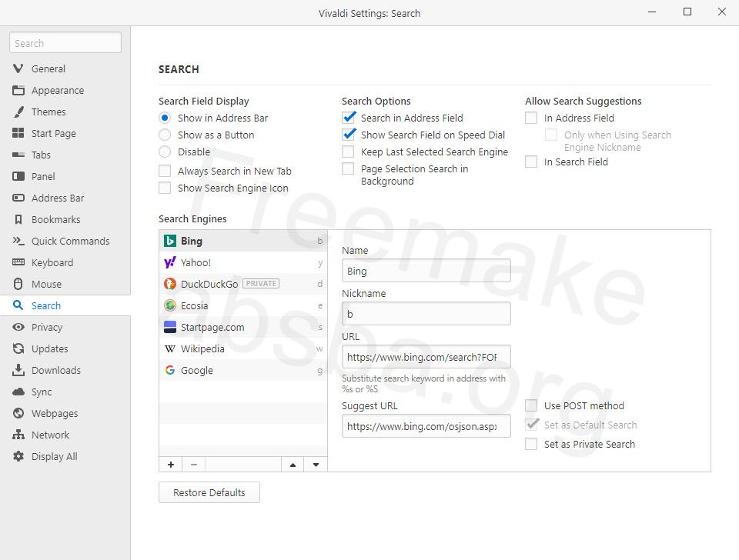This screenshot has width=739, height=560.
Task: Click the PRIVATE badge beside DuckDuckGo
Action: coord(261,284)
